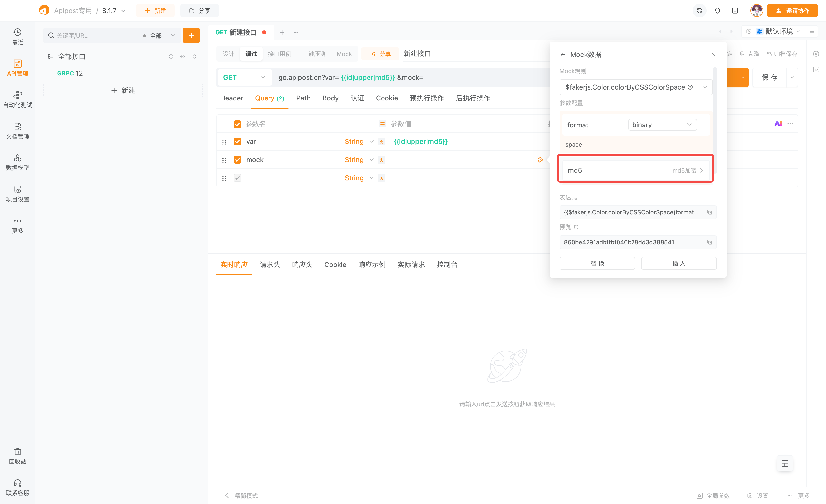Viewport: 826px width, 504px height.
Task: Open the 最近 recent history sidebar icon
Action: (x=17, y=37)
